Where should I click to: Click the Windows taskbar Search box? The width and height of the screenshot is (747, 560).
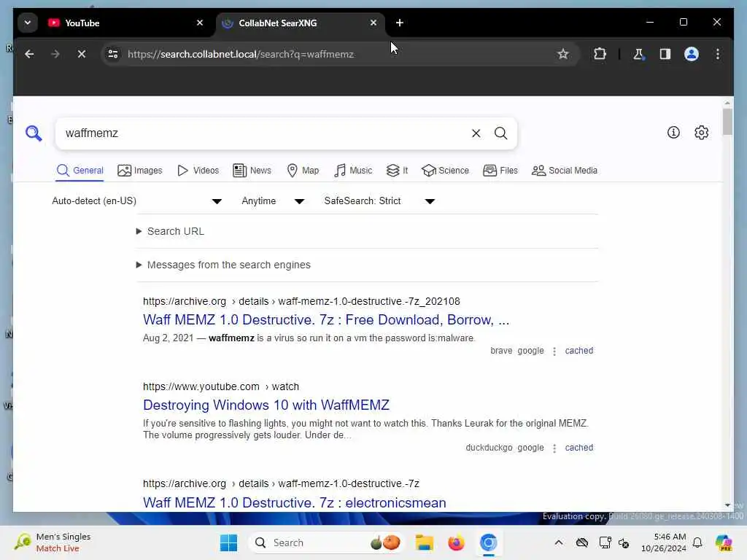coord(326,542)
